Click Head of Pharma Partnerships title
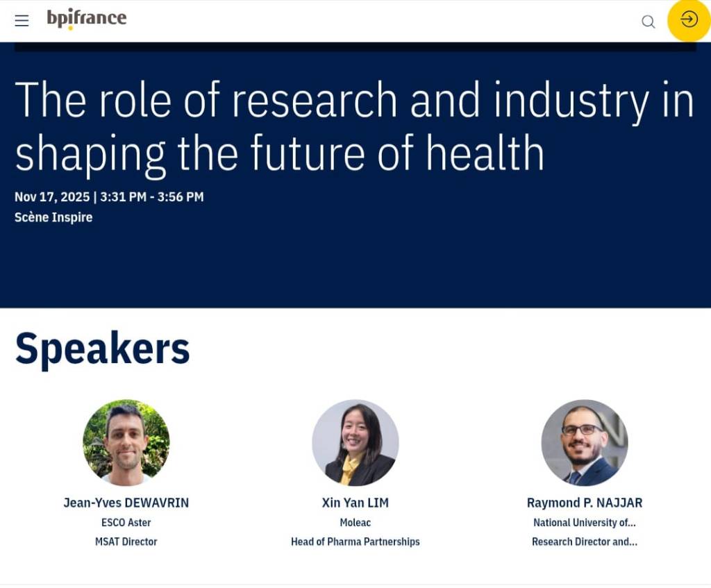The height and width of the screenshot is (588, 711). (x=355, y=541)
